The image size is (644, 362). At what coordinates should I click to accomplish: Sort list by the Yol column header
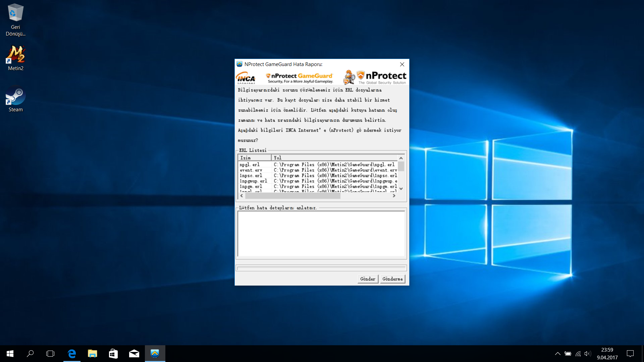(334, 158)
